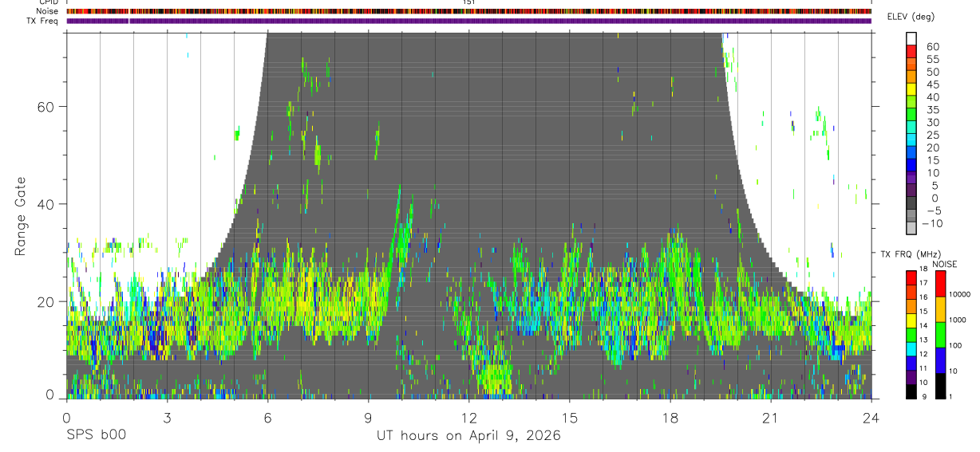Click x-axis tick label 6
The width and height of the screenshot is (980, 452).
tap(267, 417)
